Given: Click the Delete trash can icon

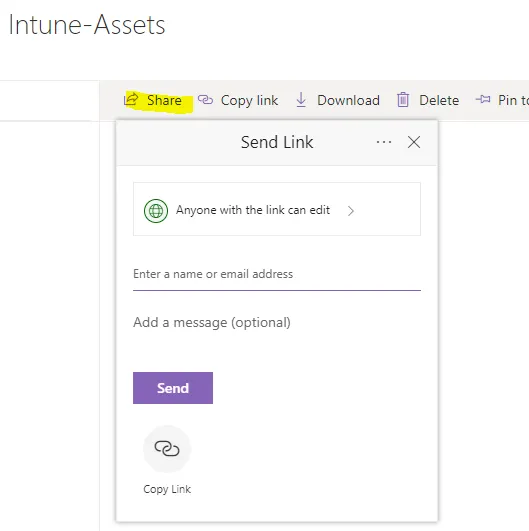Looking at the screenshot, I should (x=403, y=100).
